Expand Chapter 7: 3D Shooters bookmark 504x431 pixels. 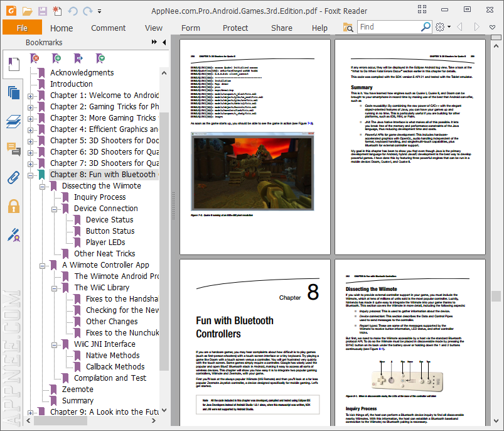30,164
